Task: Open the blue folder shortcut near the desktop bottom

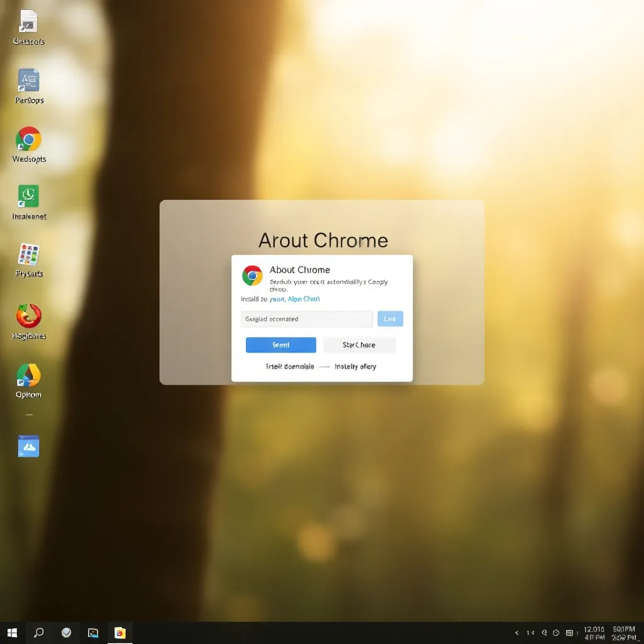Action: coord(28,447)
